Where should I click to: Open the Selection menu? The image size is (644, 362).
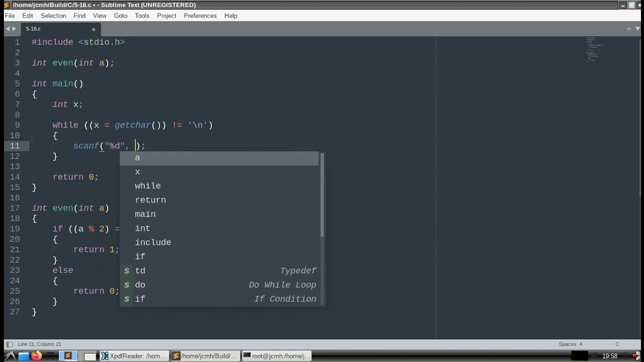(x=53, y=16)
